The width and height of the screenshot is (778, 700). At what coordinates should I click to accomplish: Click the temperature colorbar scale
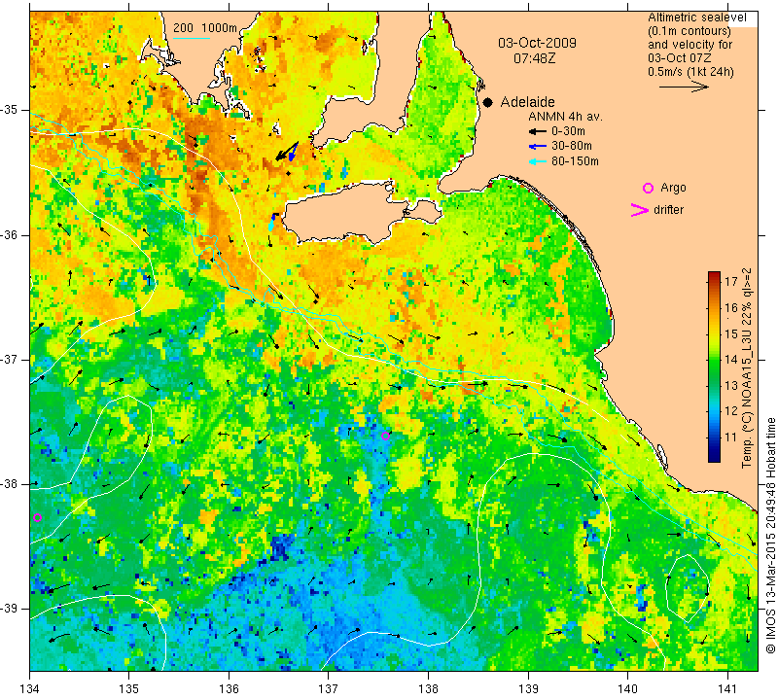point(714,367)
